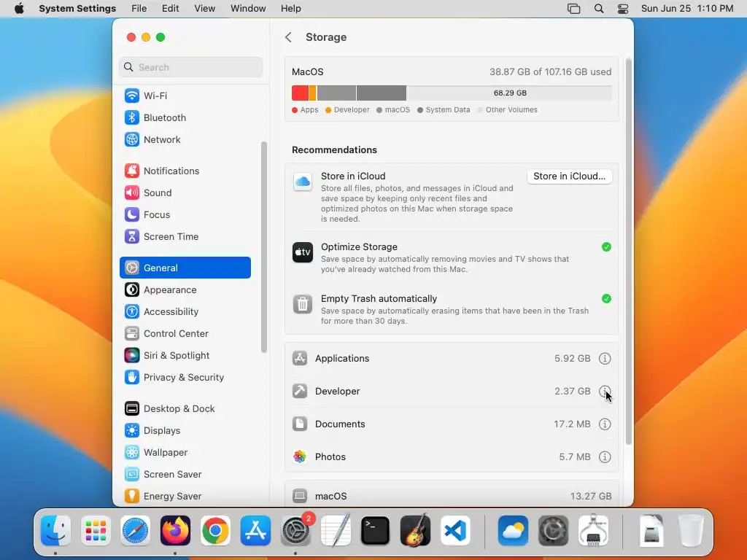
Task: Click the 68.29 GB free space segment
Action: point(509,93)
